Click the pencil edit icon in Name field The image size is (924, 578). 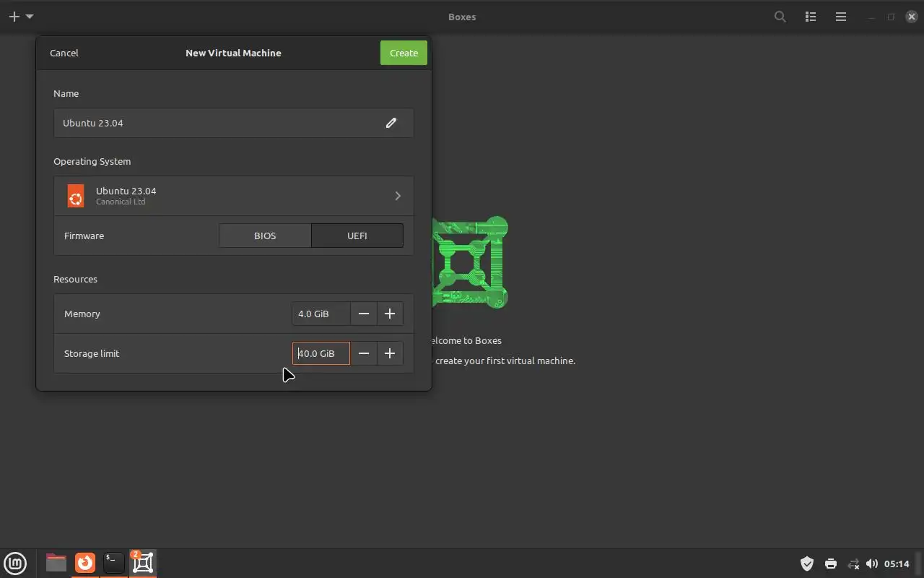(391, 123)
